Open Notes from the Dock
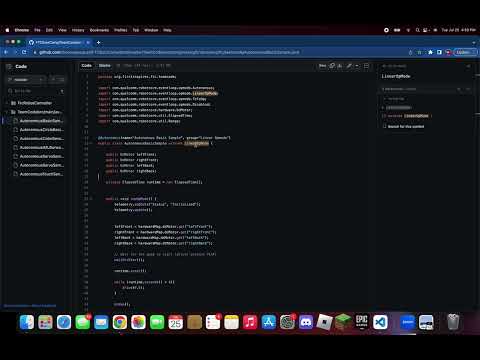The image size is (480, 360). (x=231, y=322)
